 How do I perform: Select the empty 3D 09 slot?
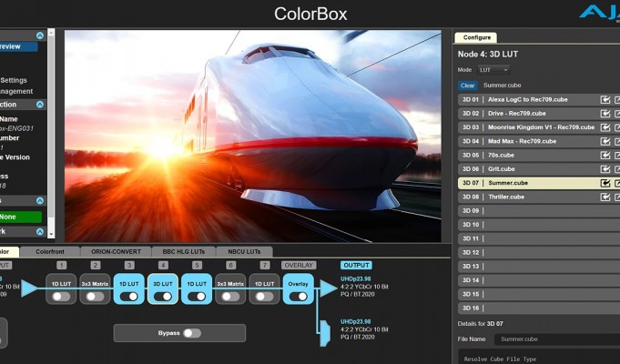pos(539,210)
